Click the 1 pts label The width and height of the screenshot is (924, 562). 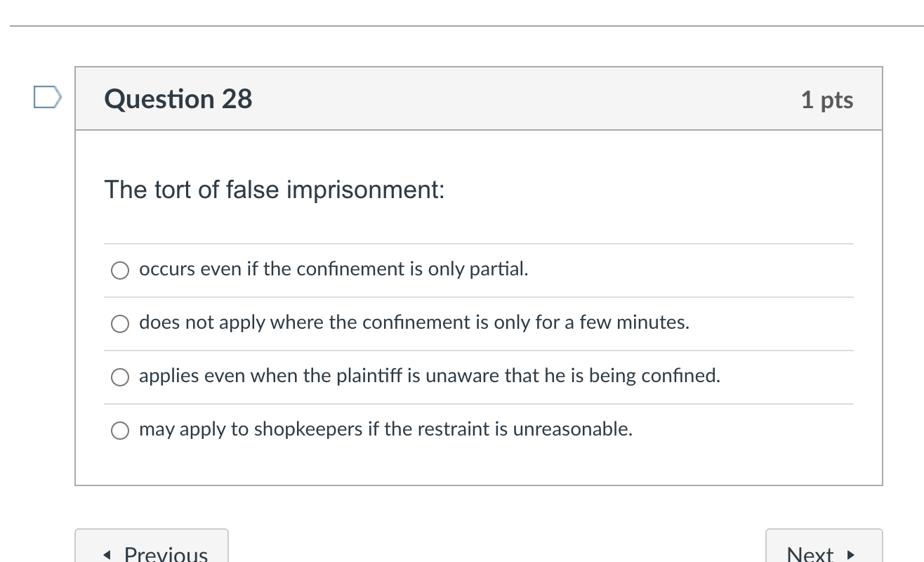pos(828,100)
